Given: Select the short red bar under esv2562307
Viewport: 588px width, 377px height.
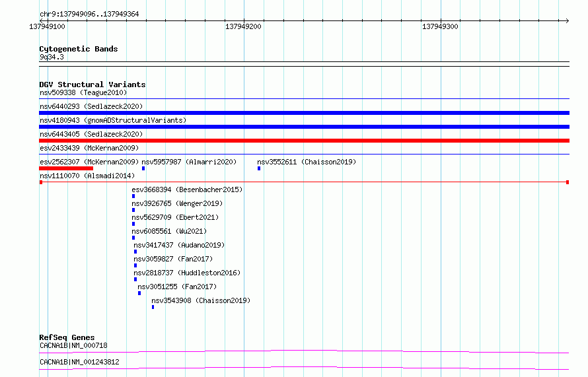Looking at the screenshot, I should tap(66, 168).
